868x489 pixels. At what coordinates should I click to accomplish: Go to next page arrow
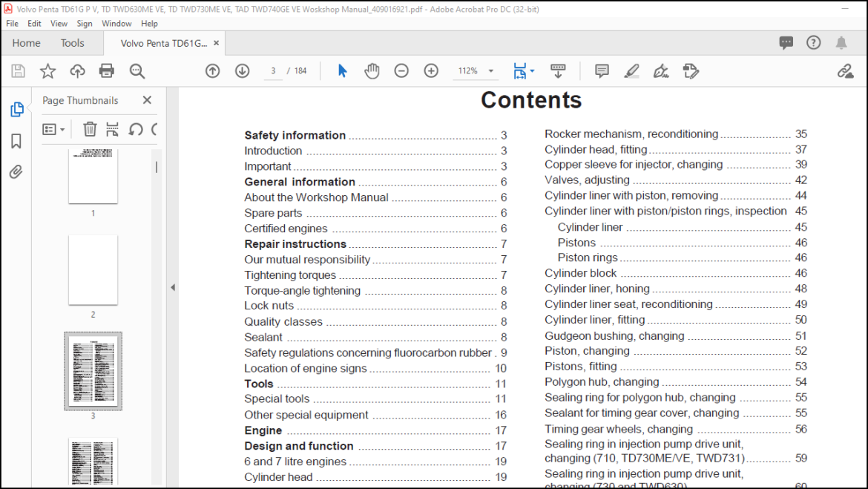(x=242, y=71)
